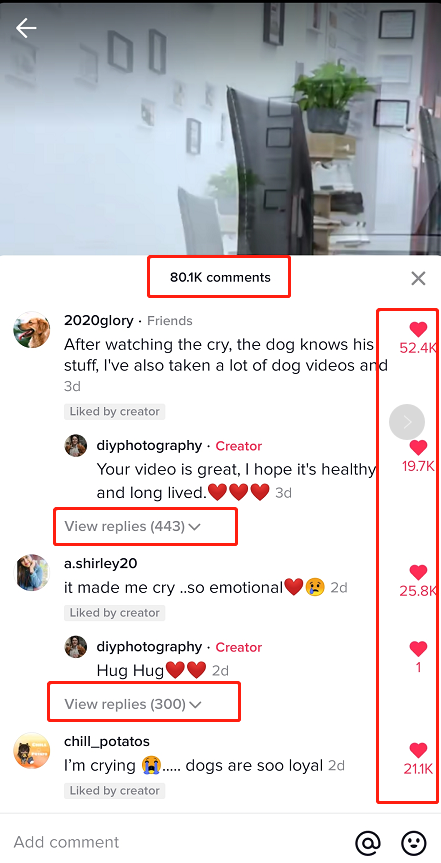Open a.shirley20's profile avatar
The height and width of the screenshot is (863, 441).
[x=31, y=572]
